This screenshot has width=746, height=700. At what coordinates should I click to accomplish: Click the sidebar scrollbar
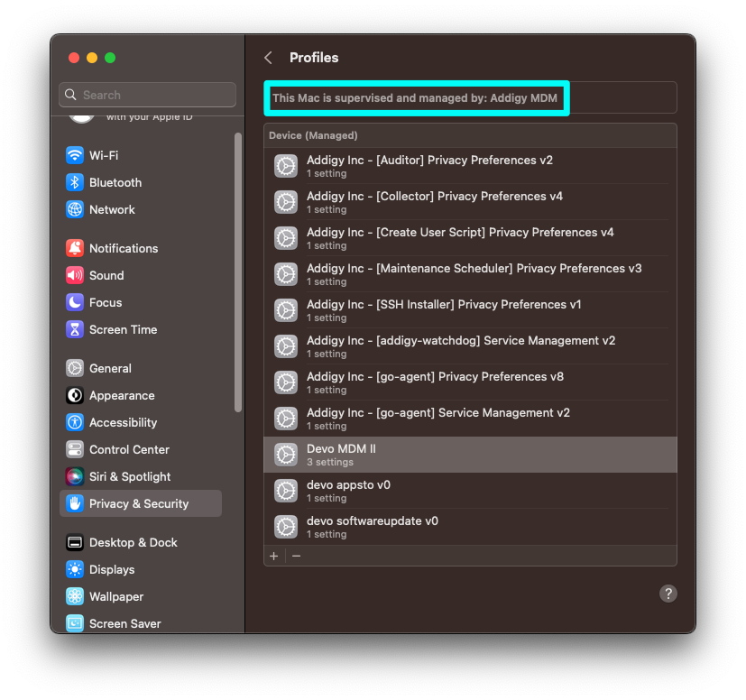(238, 272)
